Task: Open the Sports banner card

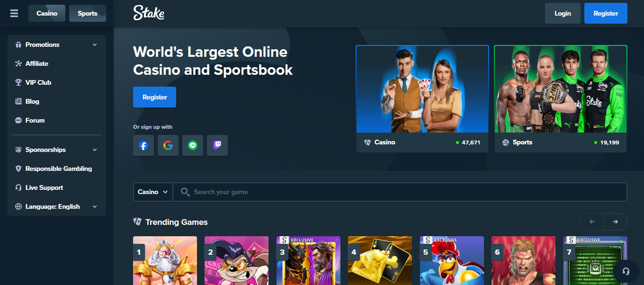Action: pos(561,98)
